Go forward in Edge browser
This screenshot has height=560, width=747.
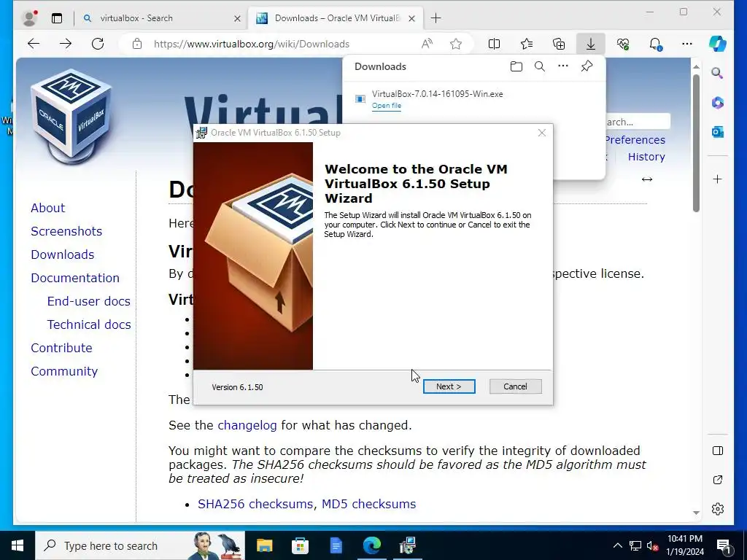click(66, 44)
